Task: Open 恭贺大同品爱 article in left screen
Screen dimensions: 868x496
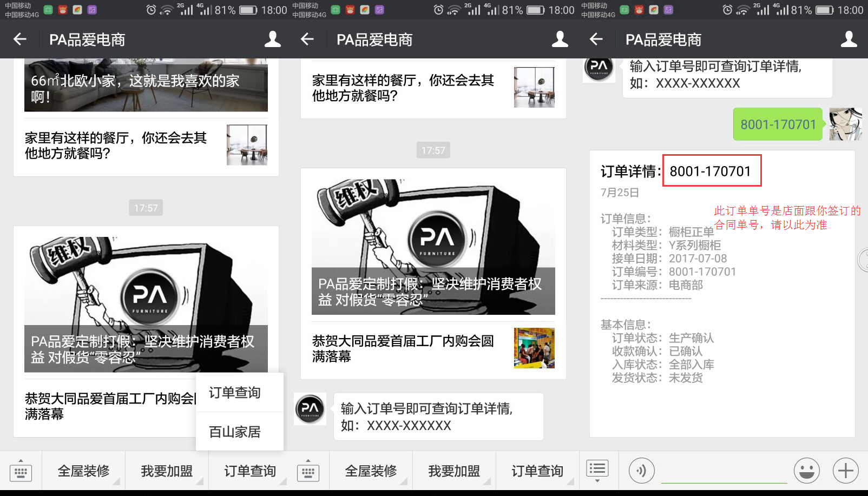Action: click(x=110, y=406)
